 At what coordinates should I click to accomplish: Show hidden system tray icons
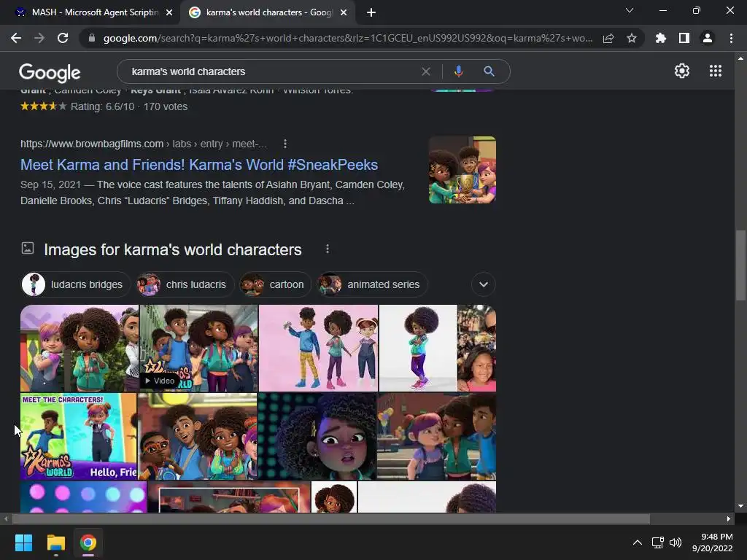coord(637,542)
